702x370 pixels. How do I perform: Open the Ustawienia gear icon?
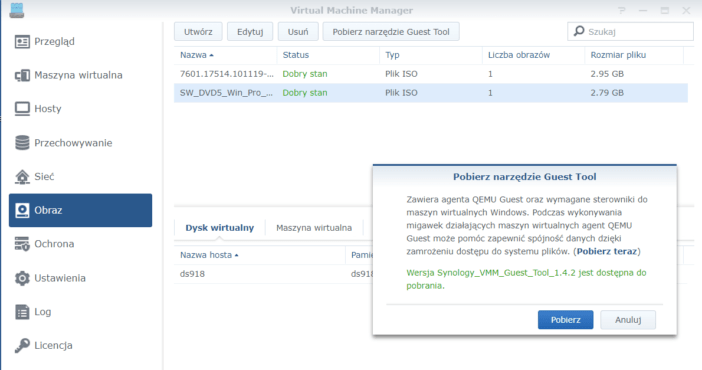point(22,278)
